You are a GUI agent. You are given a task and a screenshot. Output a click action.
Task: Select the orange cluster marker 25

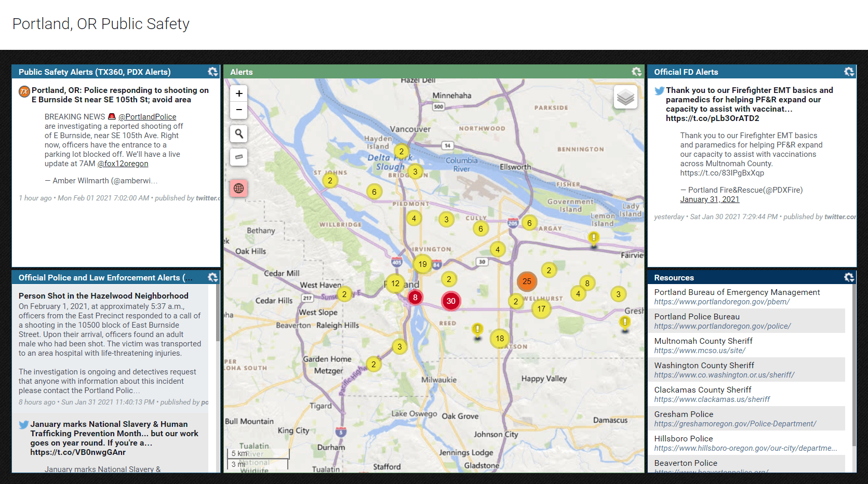[x=527, y=281]
